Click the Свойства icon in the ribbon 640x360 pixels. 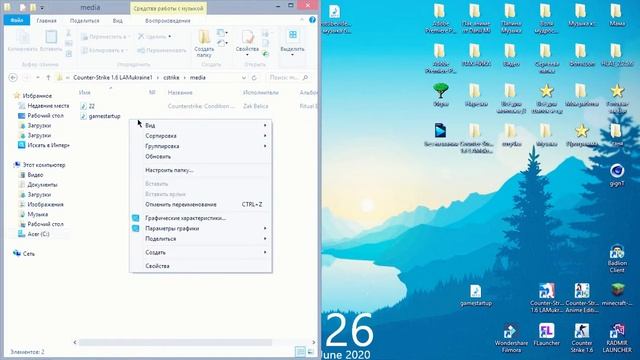247,43
